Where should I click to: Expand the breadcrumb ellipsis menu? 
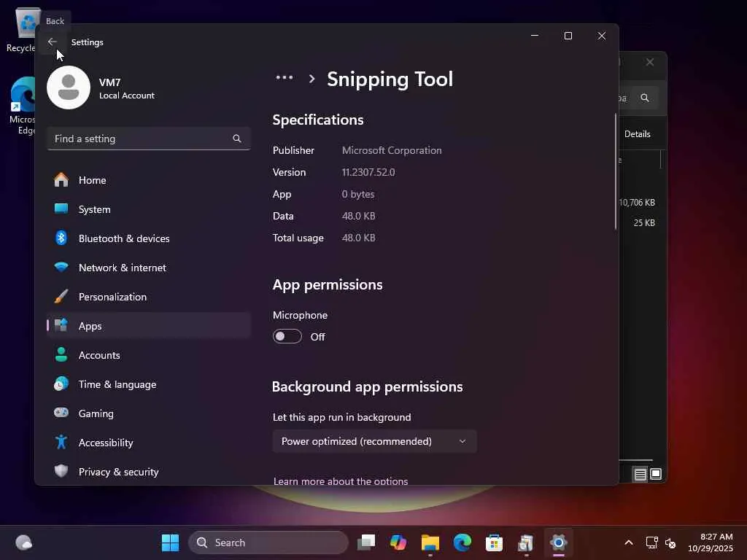tap(285, 77)
